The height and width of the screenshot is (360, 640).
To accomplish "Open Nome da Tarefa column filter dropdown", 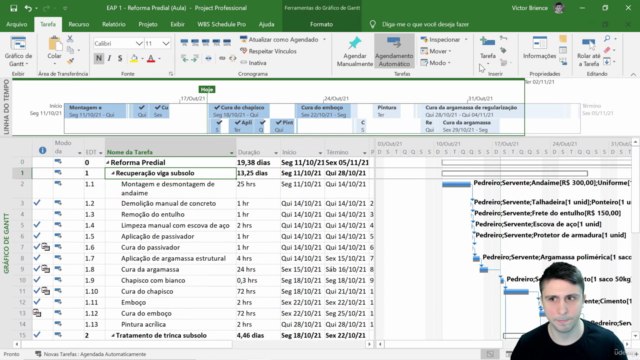I will click(x=231, y=153).
